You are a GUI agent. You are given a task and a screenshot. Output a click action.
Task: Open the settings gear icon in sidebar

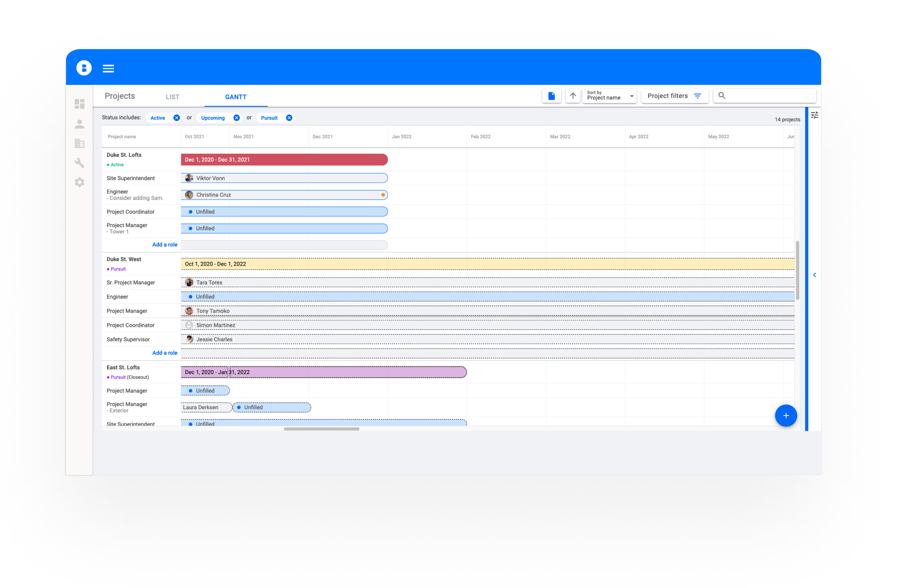(79, 182)
